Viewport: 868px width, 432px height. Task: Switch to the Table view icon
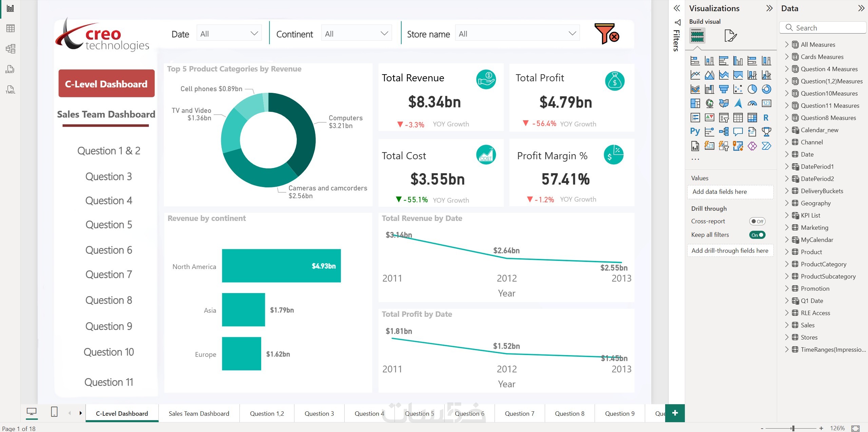(x=10, y=28)
